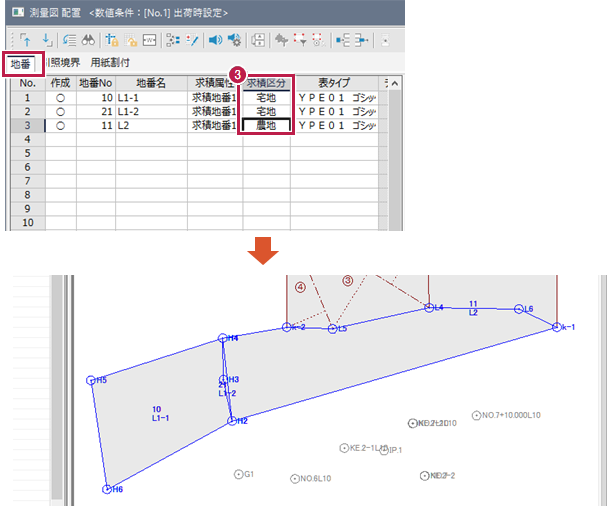This screenshot has height=506, width=607.
Task: Click the blue speaker icon in toolbar
Action: click(x=214, y=41)
